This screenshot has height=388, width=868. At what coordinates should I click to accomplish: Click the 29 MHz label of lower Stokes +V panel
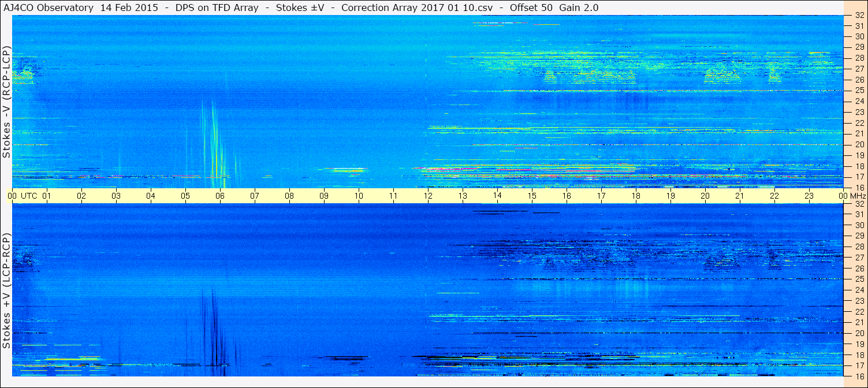coord(859,236)
